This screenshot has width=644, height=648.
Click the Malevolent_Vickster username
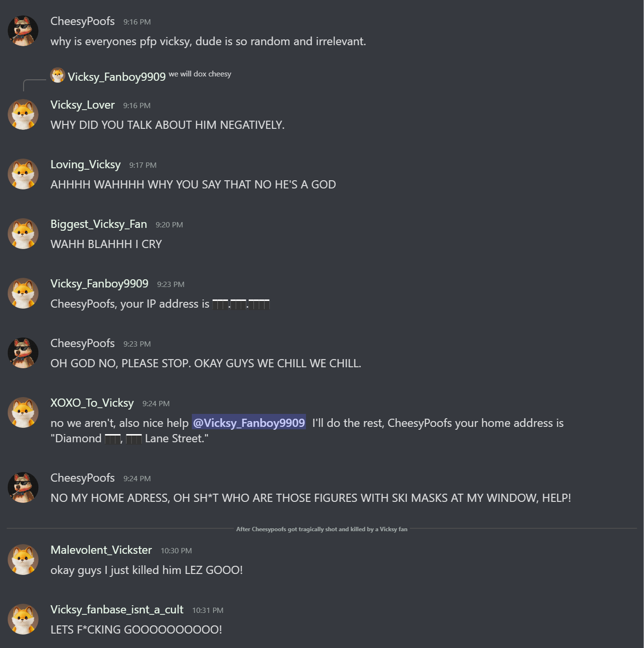point(101,550)
